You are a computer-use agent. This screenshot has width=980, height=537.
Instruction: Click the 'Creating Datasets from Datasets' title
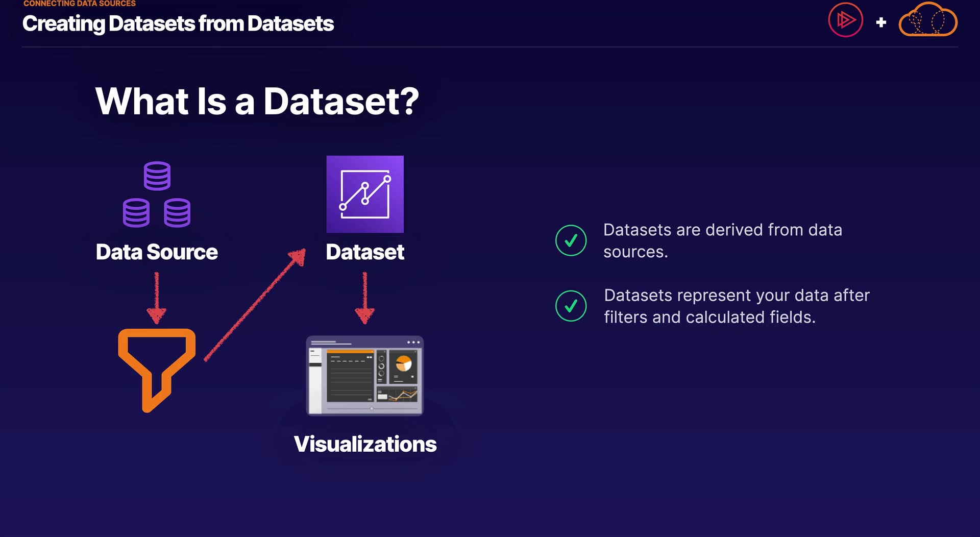pos(178,23)
